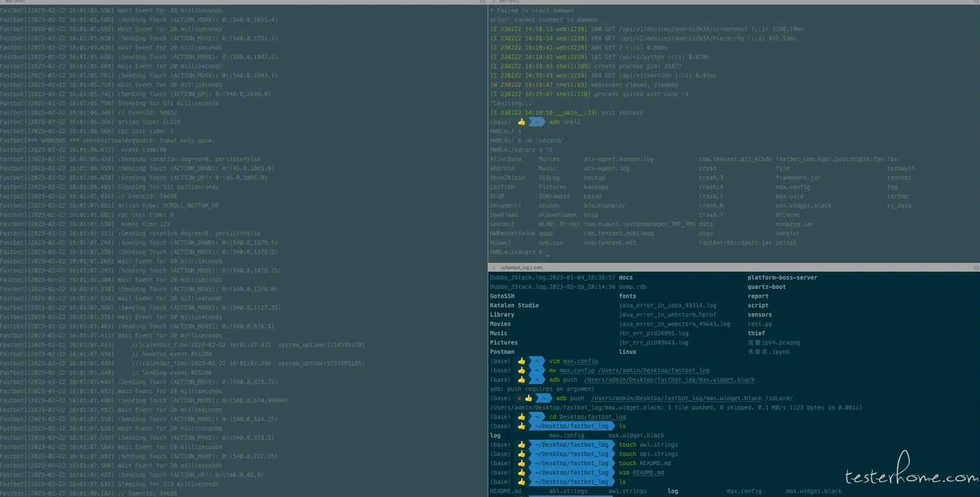Click 'jbr_err_pid26895.log' file name
980x497 pixels.
coord(653,333)
